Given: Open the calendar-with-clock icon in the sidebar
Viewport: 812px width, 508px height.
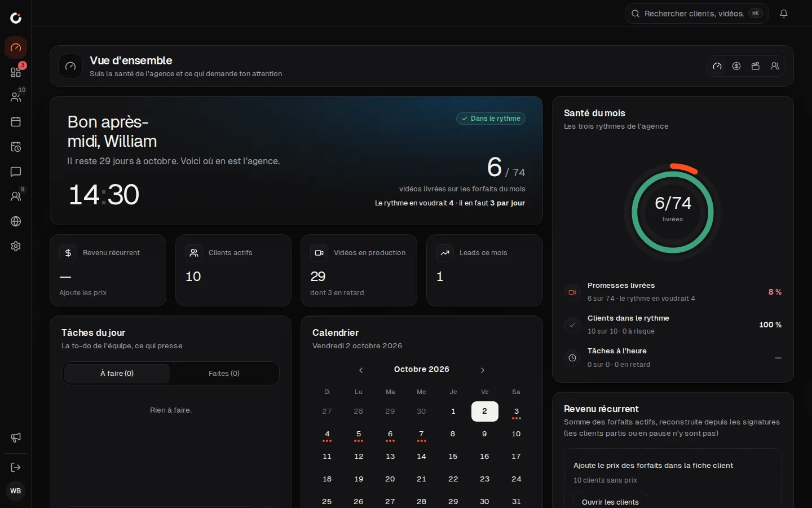Looking at the screenshot, I should tap(16, 147).
